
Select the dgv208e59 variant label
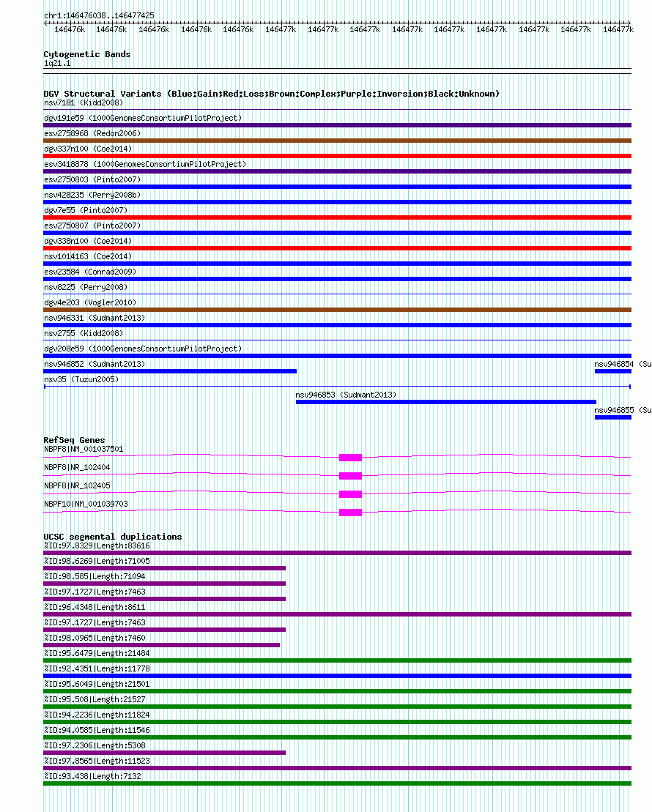click(143, 349)
